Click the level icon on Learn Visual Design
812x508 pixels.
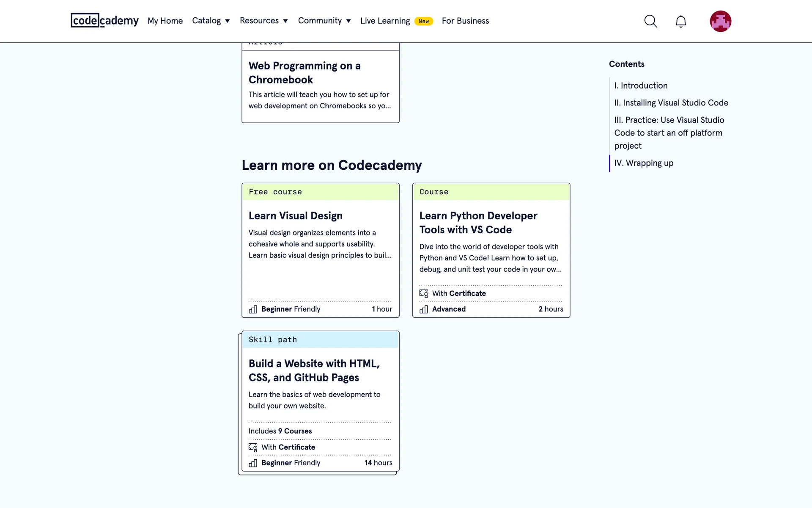click(x=253, y=309)
